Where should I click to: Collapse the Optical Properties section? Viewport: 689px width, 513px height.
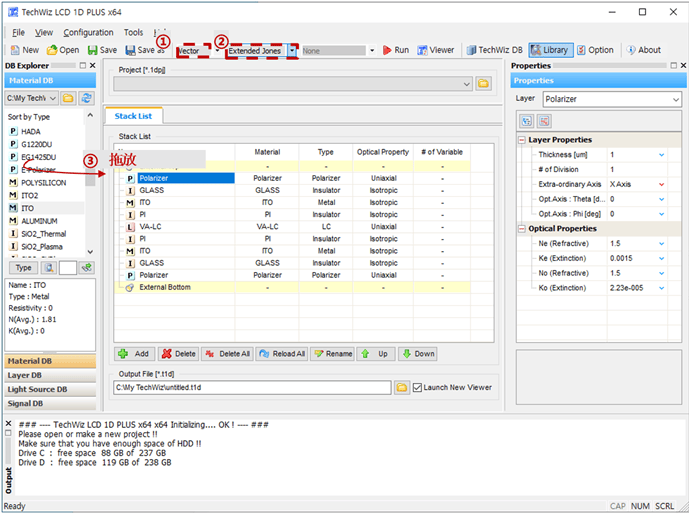pos(521,229)
